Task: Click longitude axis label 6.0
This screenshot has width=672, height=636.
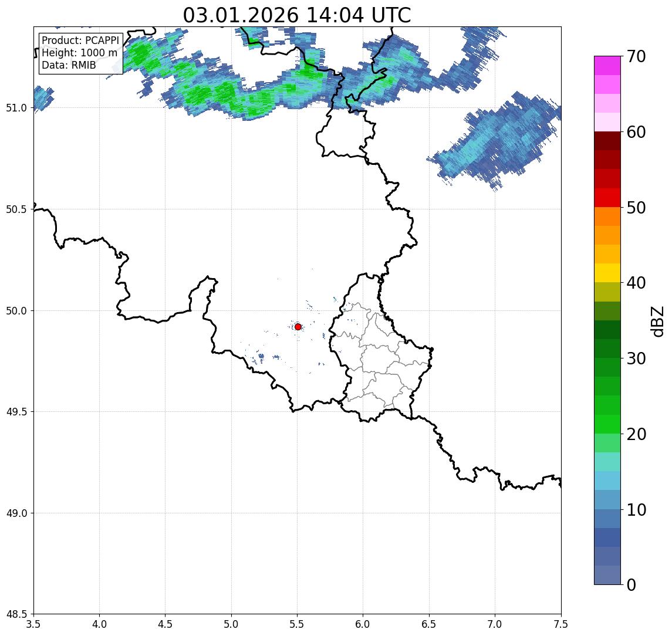Action: coord(363,624)
